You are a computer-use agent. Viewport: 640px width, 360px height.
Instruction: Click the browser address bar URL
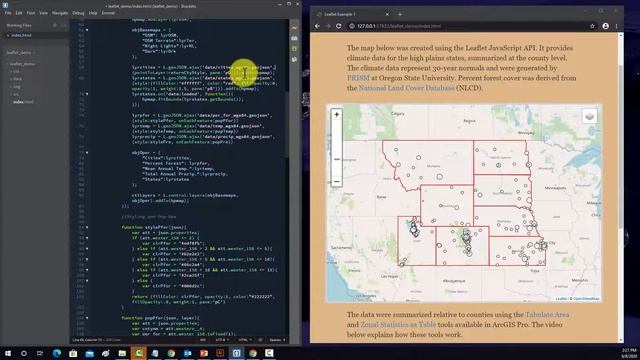point(399,26)
